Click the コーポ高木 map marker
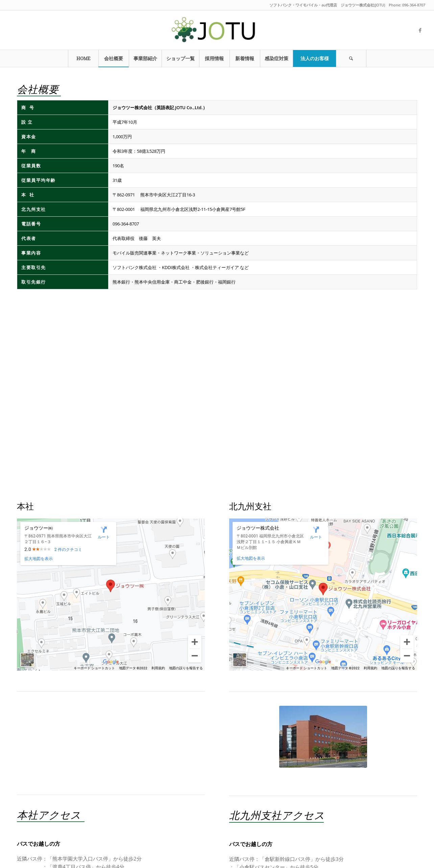Image resolution: width=434 pixels, height=868 pixels. pyautogui.click(x=134, y=642)
